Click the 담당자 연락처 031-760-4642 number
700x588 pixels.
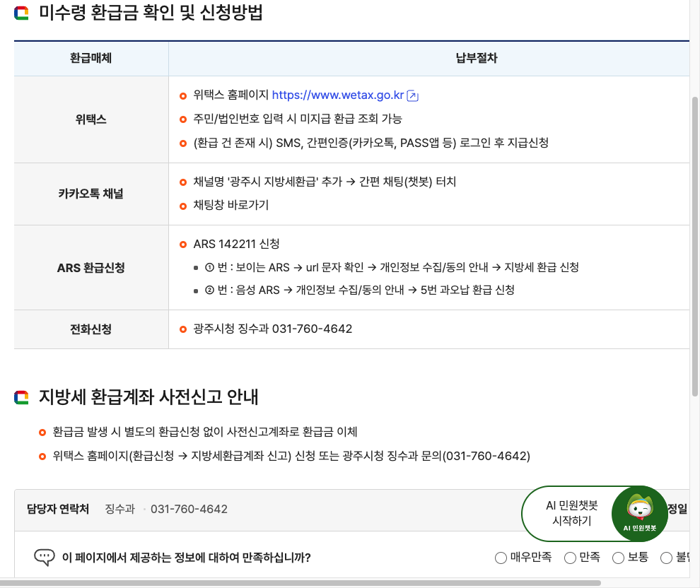coord(189,509)
